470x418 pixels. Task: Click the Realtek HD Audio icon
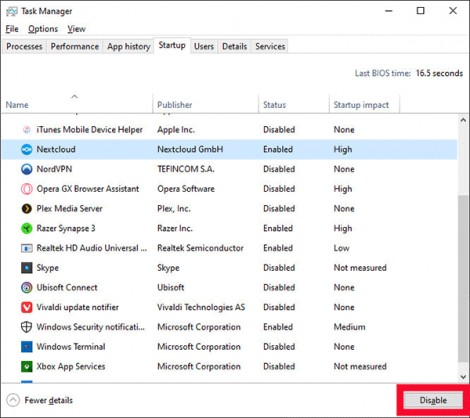tap(27, 248)
